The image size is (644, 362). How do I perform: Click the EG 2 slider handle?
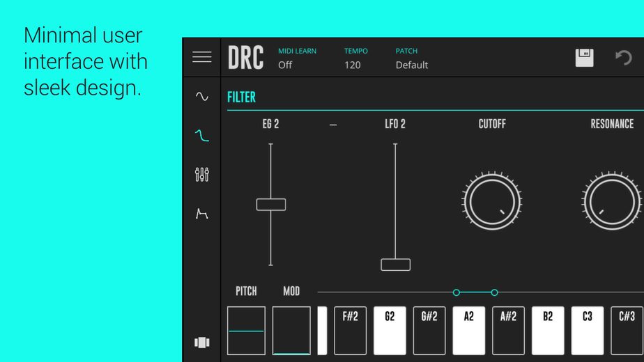[x=271, y=205]
